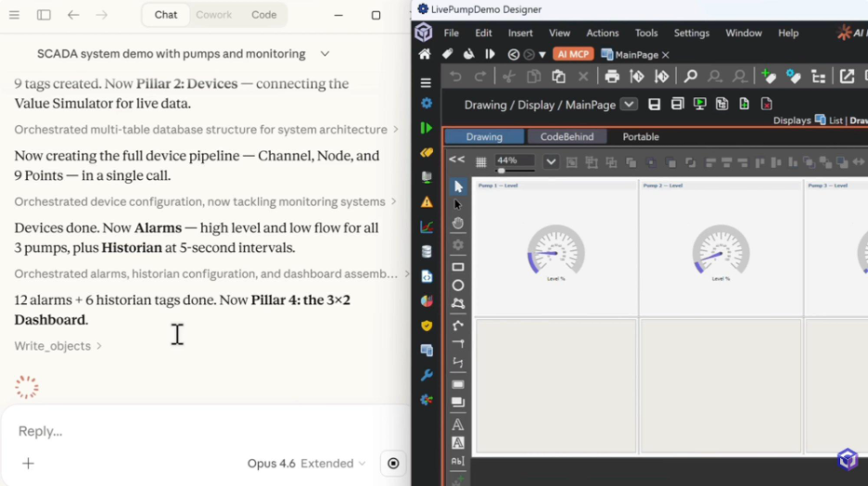Open the Alarms warning-triangle sidebar icon

coord(427,201)
